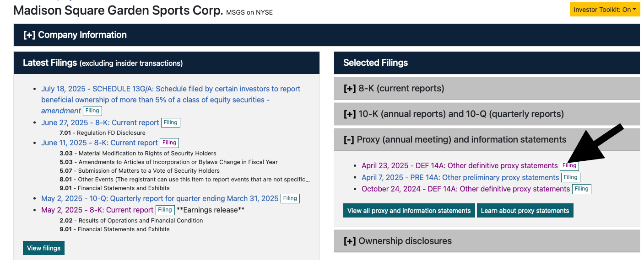Open June 27, 2025 8-K current report
This screenshot has height=260, width=644.
pyautogui.click(x=100, y=122)
